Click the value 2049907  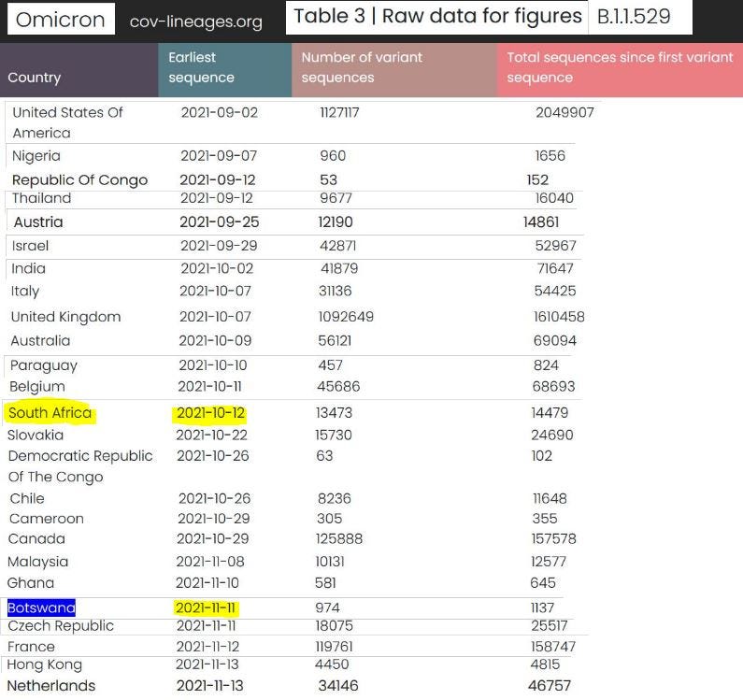coord(564,112)
